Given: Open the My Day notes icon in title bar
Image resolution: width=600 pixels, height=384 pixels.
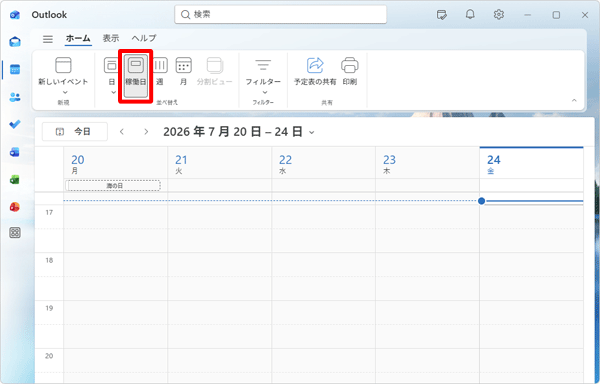Looking at the screenshot, I should coord(442,15).
